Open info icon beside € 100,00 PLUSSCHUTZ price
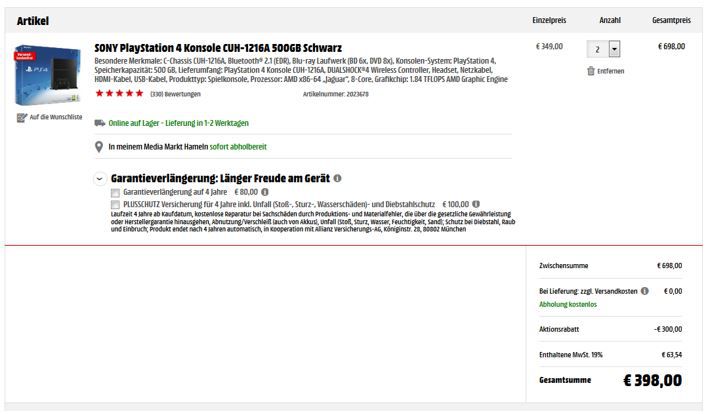 tap(476, 204)
